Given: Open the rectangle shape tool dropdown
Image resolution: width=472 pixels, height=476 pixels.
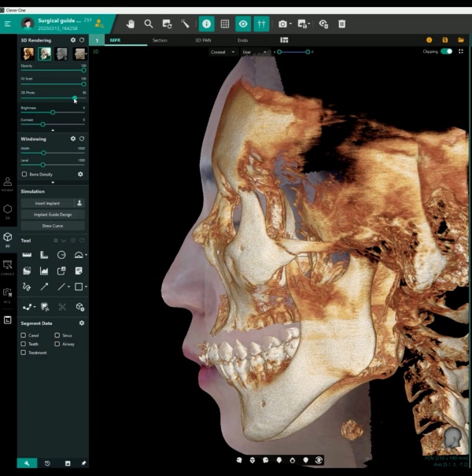Looking at the screenshot, I should coord(86,286).
